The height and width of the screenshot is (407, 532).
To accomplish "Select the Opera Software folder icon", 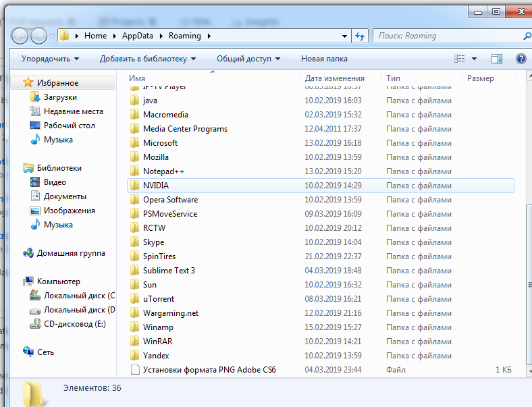I will click(x=135, y=199).
